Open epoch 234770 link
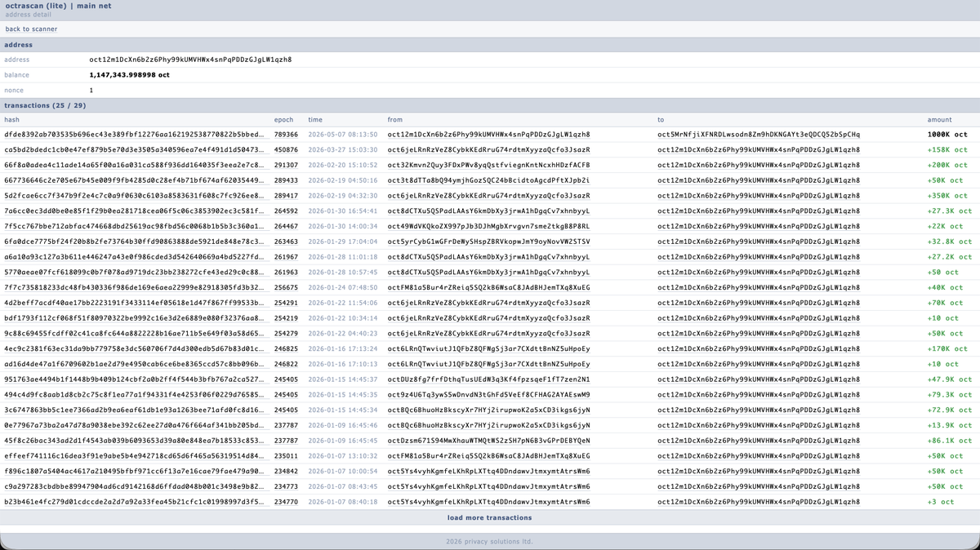 click(286, 502)
